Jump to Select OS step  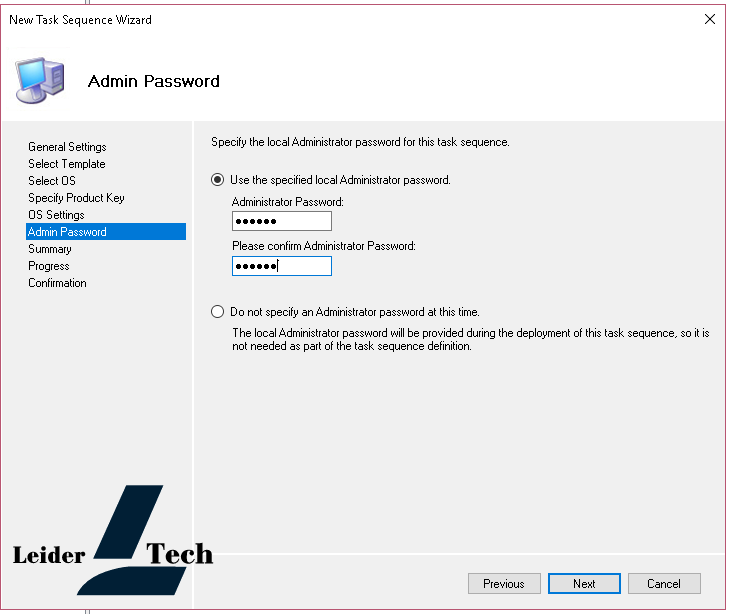[x=51, y=181]
